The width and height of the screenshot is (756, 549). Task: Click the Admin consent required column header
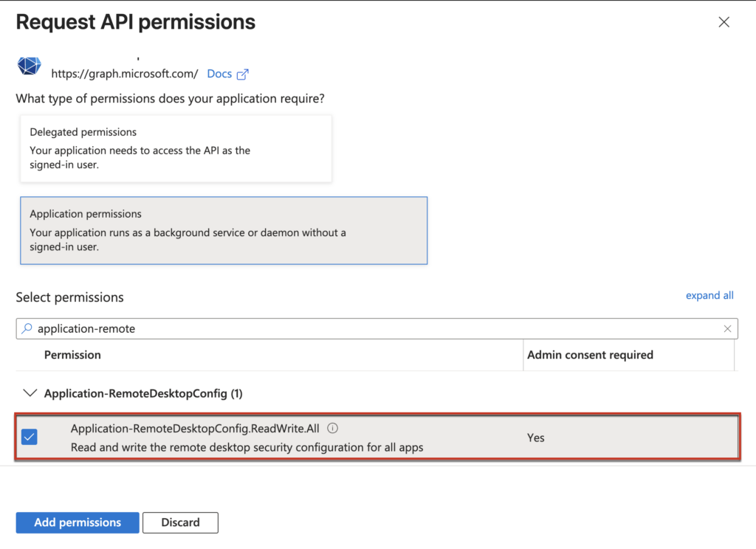pos(590,355)
